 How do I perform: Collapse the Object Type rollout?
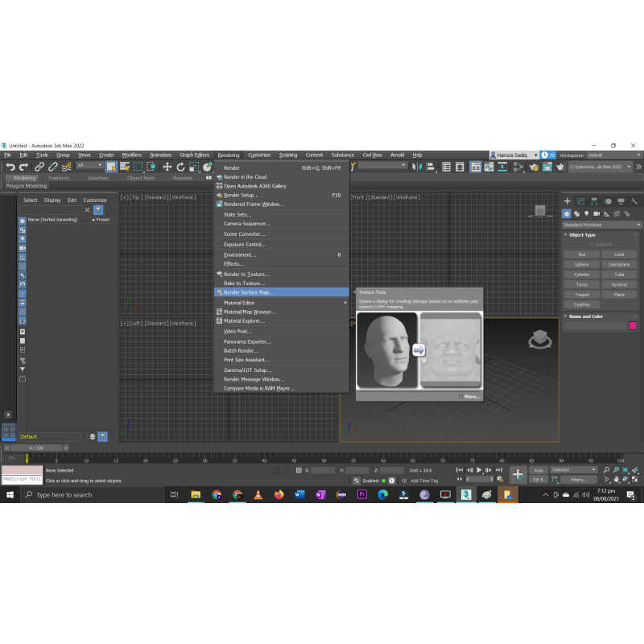[x=584, y=235]
